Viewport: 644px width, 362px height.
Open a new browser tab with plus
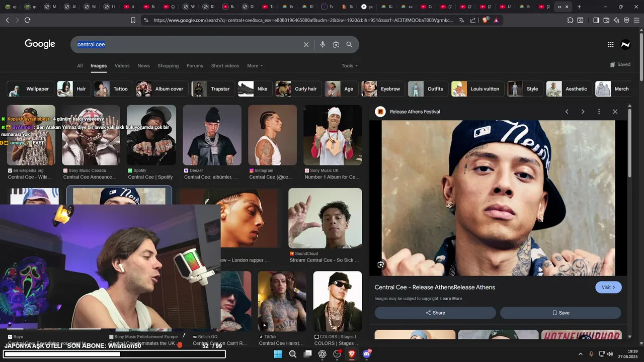pyautogui.click(x=579, y=7)
